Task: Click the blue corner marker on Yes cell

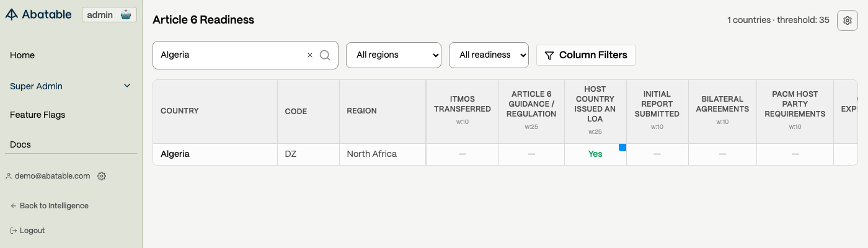Action: click(x=622, y=147)
